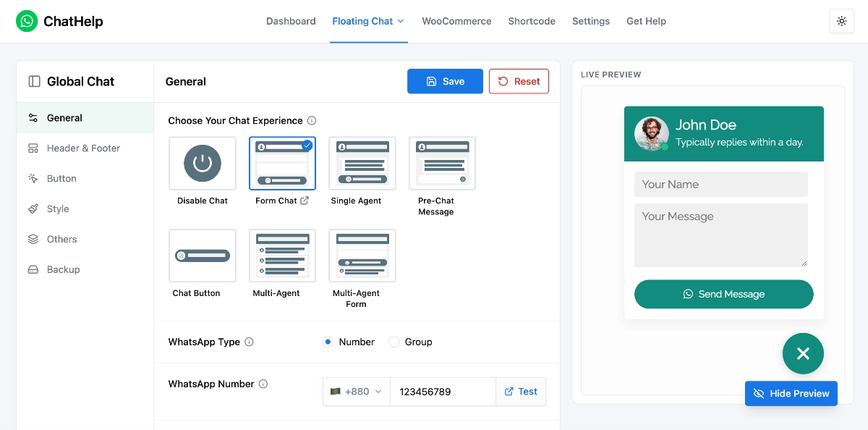The height and width of the screenshot is (430, 868).
Task: Open the Get Help tab
Action: tap(646, 21)
